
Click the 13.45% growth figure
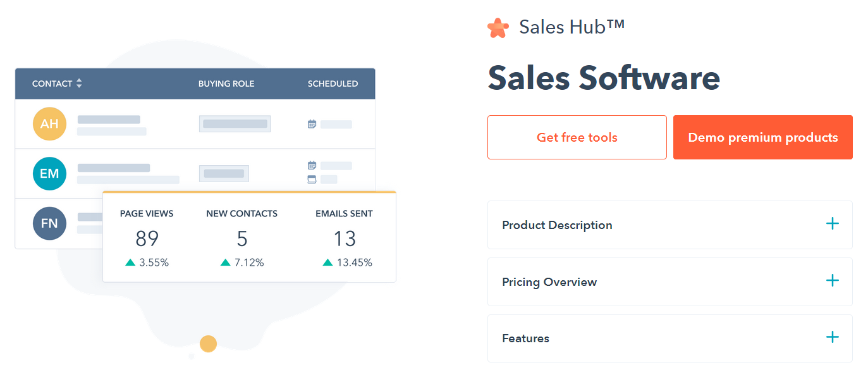[x=354, y=263]
